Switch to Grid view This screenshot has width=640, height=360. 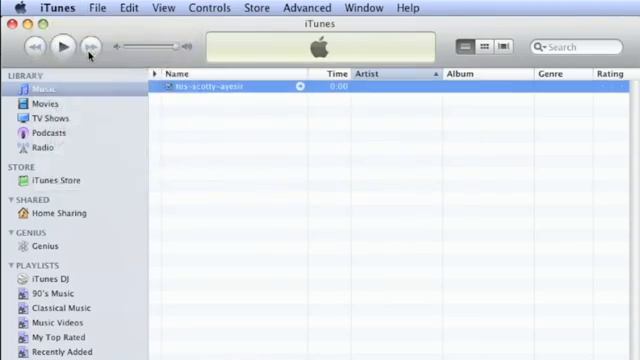point(484,47)
